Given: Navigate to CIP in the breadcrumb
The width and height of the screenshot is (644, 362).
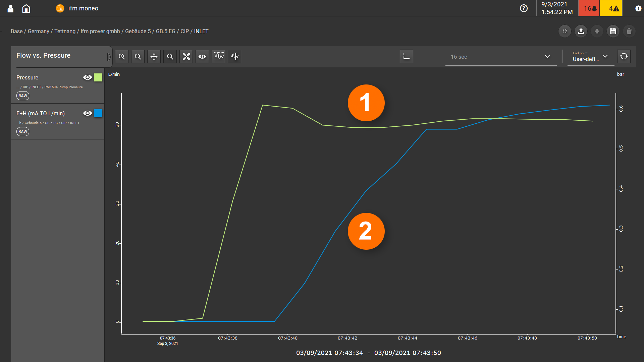Looking at the screenshot, I should point(184,31).
